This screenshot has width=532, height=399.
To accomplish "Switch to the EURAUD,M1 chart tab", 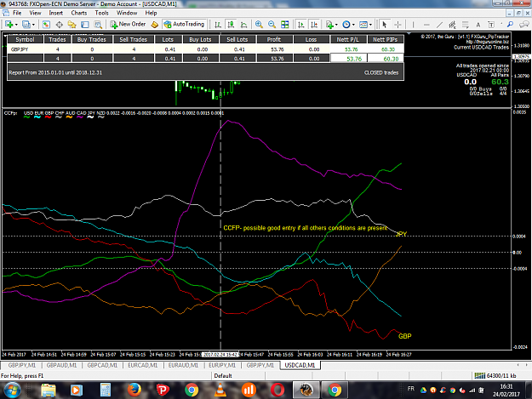I will tap(183, 365).
